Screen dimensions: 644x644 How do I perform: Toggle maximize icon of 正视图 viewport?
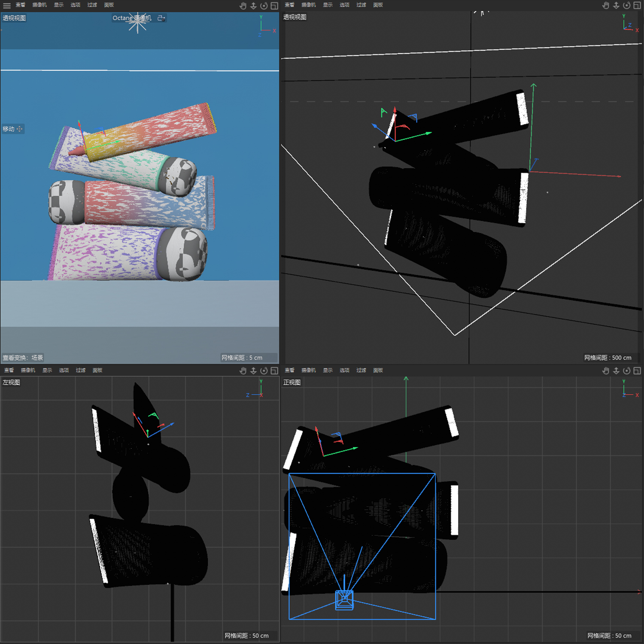point(637,371)
